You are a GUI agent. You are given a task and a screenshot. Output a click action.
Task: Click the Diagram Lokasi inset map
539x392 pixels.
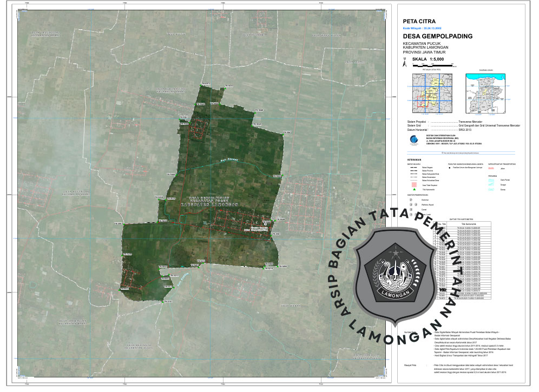click(485, 93)
